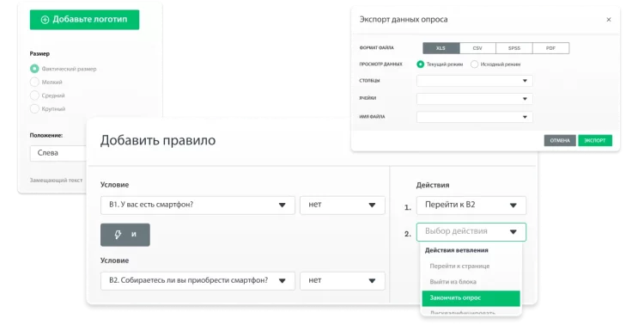
Task: Click the И condition button with lightning icon
Action: [125, 235]
